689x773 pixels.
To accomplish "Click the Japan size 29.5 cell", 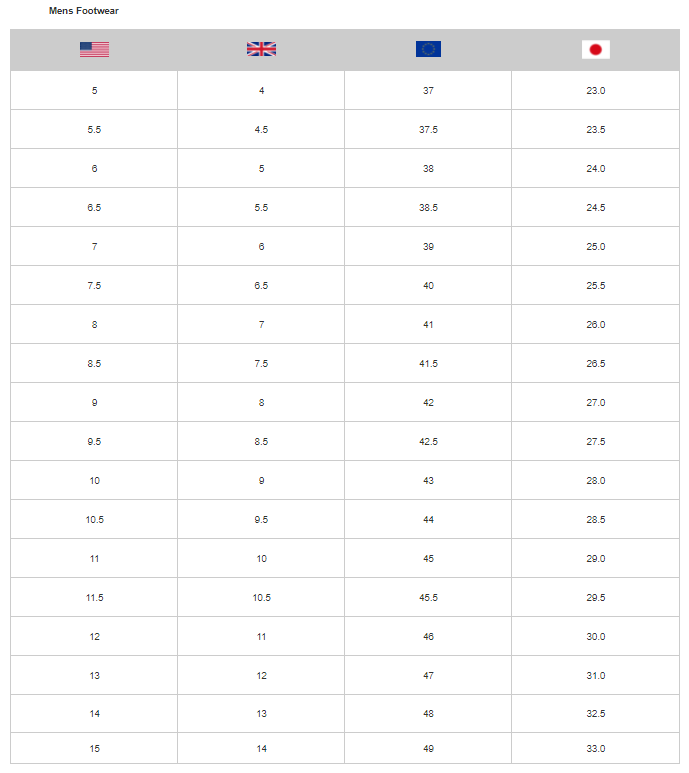I will click(595, 598).
